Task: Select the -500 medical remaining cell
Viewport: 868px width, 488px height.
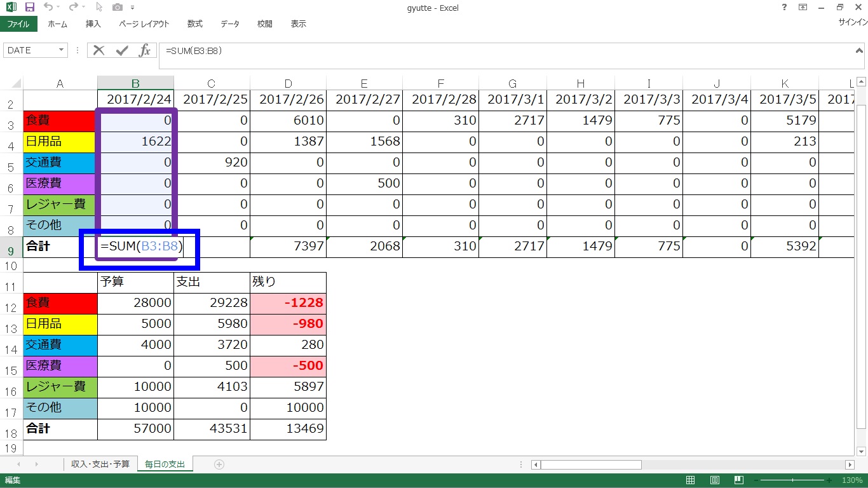Action: click(x=288, y=366)
